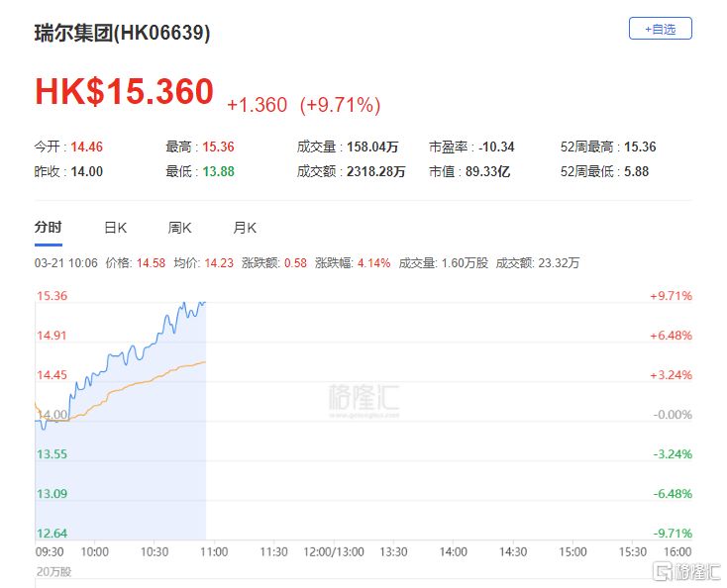The height and width of the screenshot is (588, 727).
Task: Click the 10:30 time axis label
Action: tap(155, 551)
